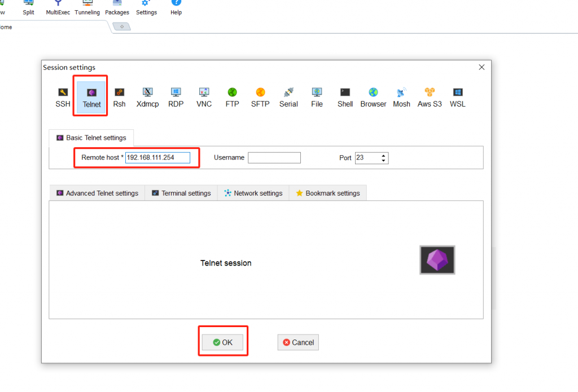Choose the Rsh session type
The image size is (578, 392).
click(x=120, y=98)
